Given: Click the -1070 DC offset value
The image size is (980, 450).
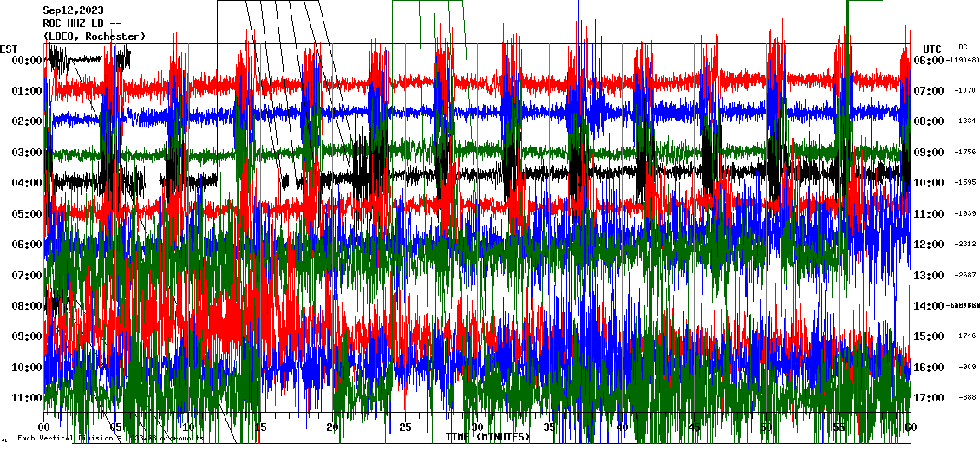Looking at the screenshot, I should (965, 91).
